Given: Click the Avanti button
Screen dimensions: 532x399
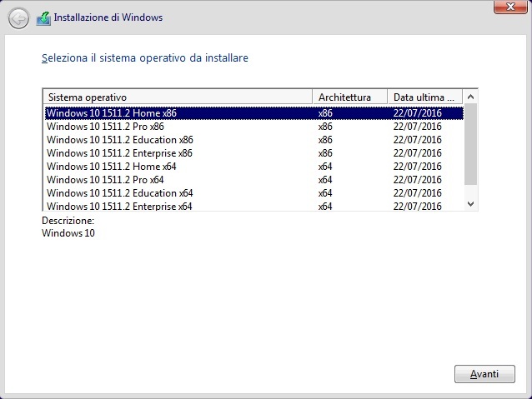Looking at the screenshot, I should pyautogui.click(x=484, y=374).
